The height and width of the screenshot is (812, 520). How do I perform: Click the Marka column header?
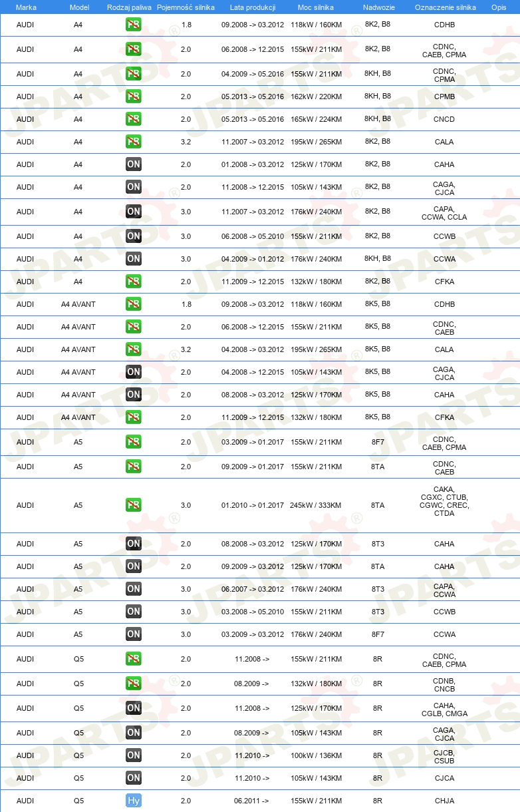[x=26, y=7]
